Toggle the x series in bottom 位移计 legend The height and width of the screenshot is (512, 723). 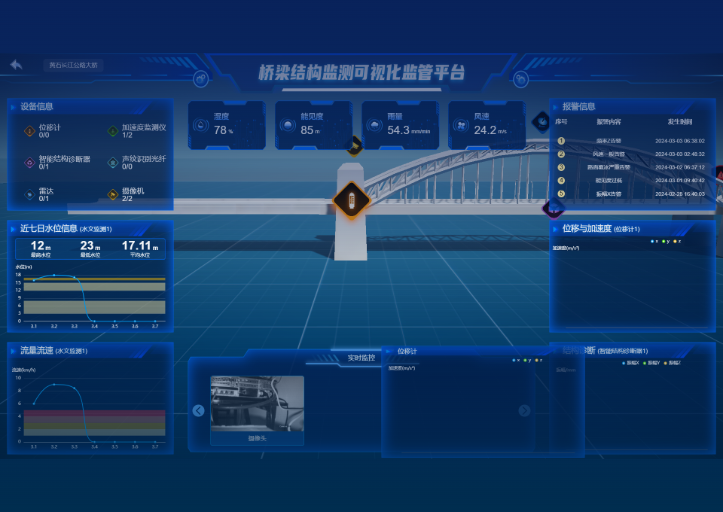point(516,360)
